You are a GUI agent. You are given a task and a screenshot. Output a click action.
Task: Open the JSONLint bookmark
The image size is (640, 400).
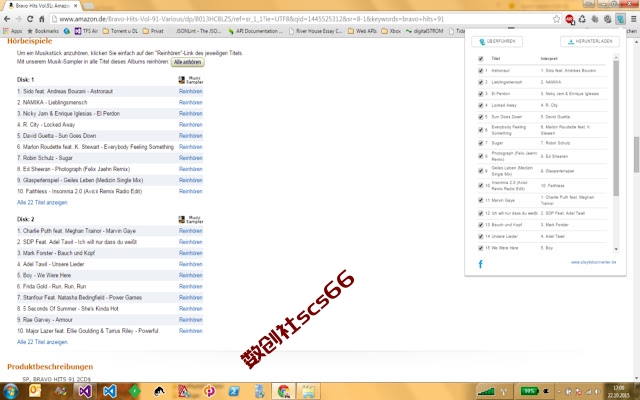(198, 31)
